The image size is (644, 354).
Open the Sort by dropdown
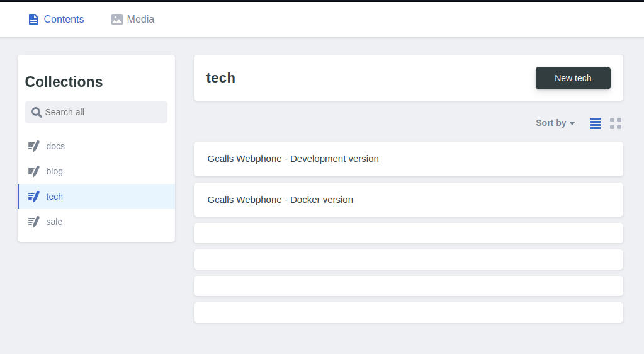[x=551, y=123]
